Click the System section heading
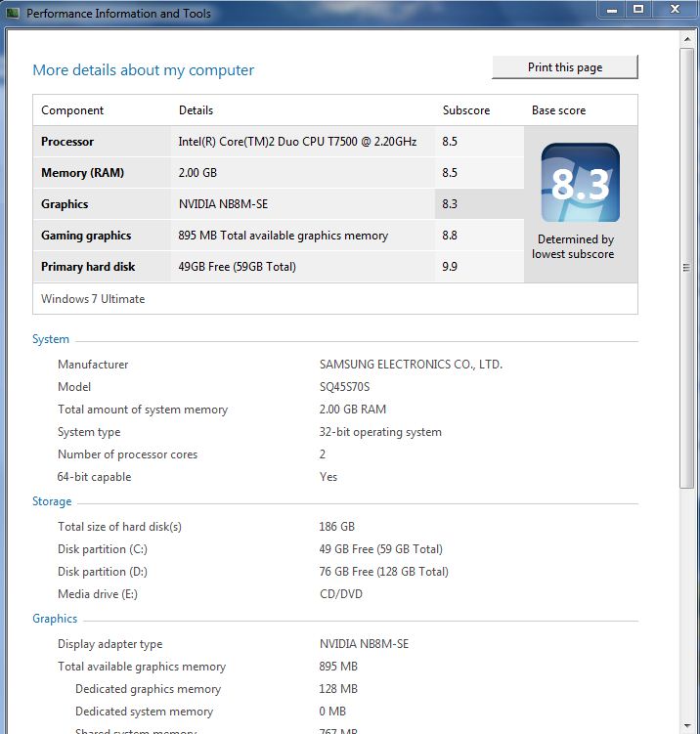700x734 pixels. point(51,339)
